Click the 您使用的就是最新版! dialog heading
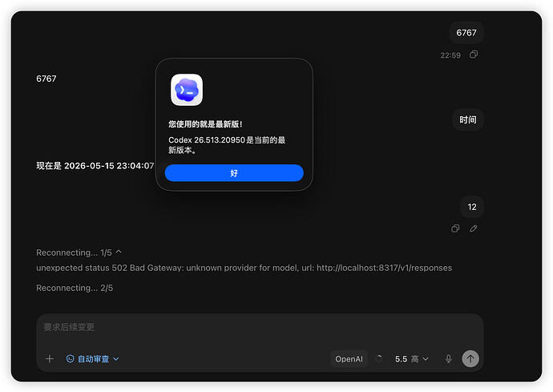The image size is (553, 392). coord(205,124)
